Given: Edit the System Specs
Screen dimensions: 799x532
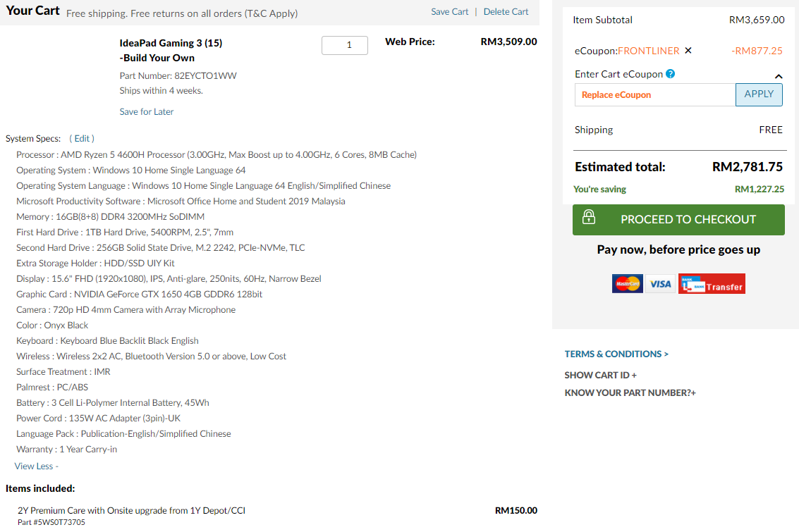Looking at the screenshot, I should tap(82, 139).
